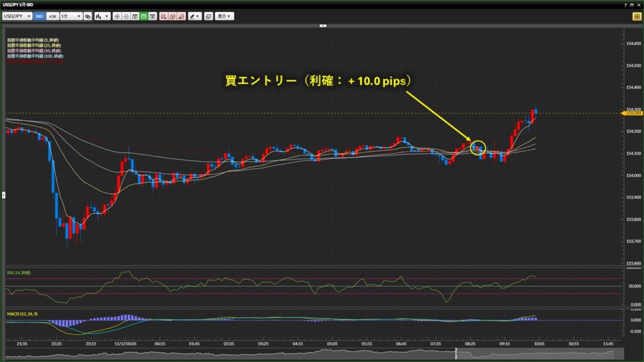The width and height of the screenshot is (644, 362).
Task: Click the duplicate window icon left of 表示
Action: (x=208, y=16)
